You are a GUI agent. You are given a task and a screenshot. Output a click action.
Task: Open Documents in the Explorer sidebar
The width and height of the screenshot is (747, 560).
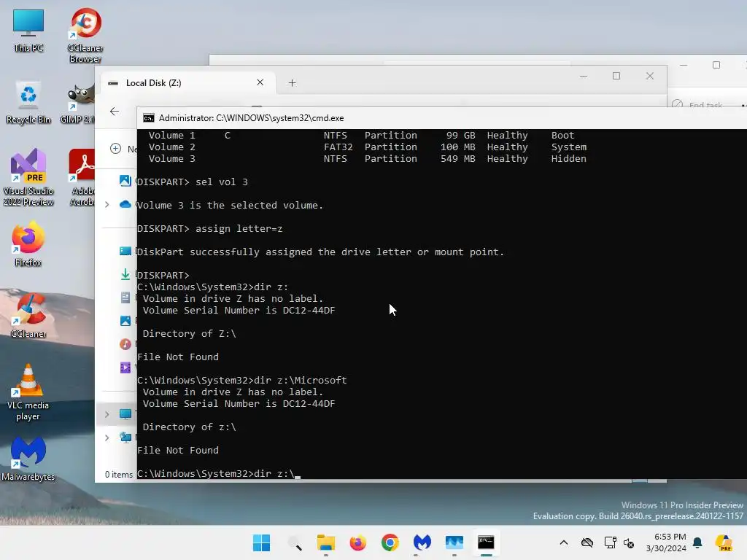coord(125,297)
